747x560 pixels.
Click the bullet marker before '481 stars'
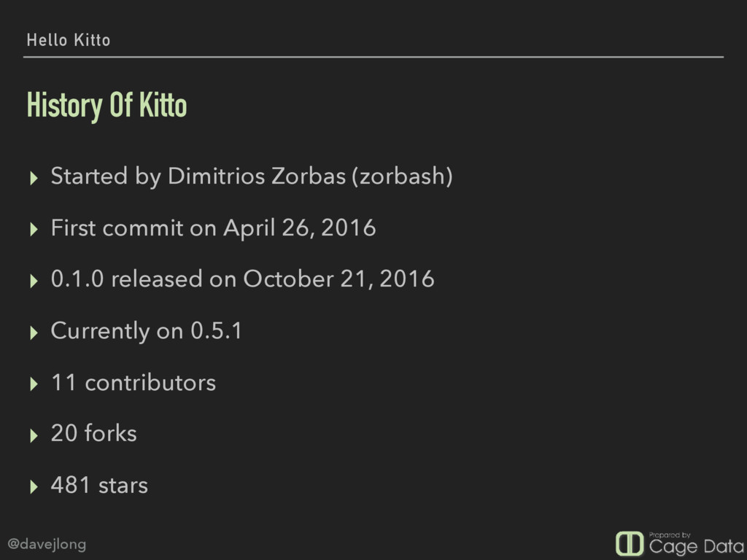(x=34, y=486)
